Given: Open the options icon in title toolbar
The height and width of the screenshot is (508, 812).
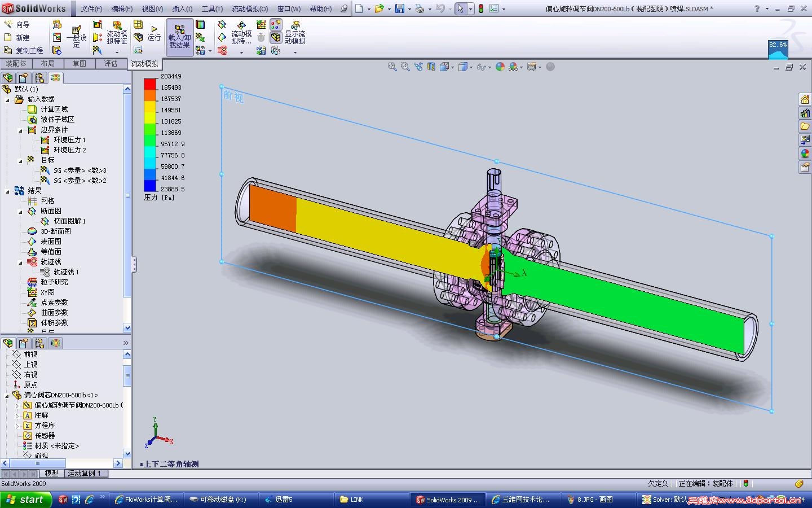Looking at the screenshot, I should (x=494, y=8).
